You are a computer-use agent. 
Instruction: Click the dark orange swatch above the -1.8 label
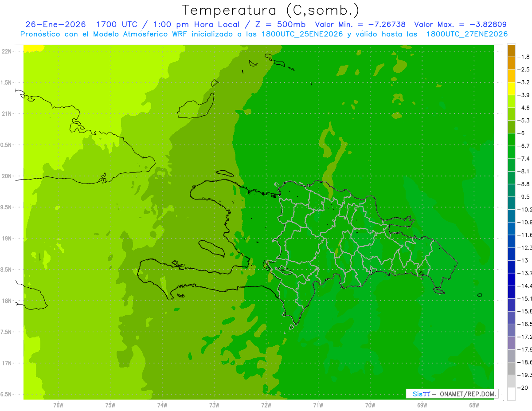511,51
